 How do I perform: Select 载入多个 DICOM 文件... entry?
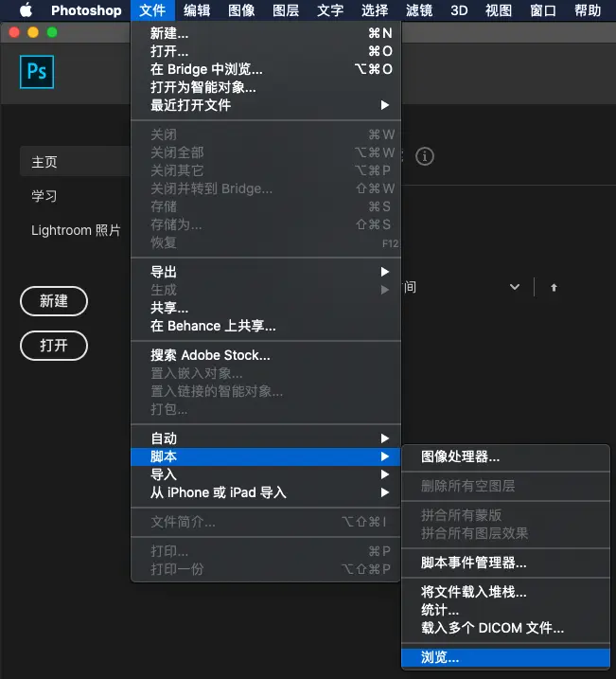[505, 628]
